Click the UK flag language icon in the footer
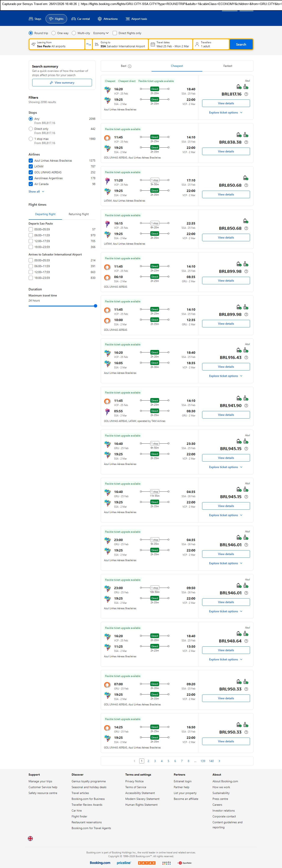The height and width of the screenshot is (868, 282). (30, 838)
